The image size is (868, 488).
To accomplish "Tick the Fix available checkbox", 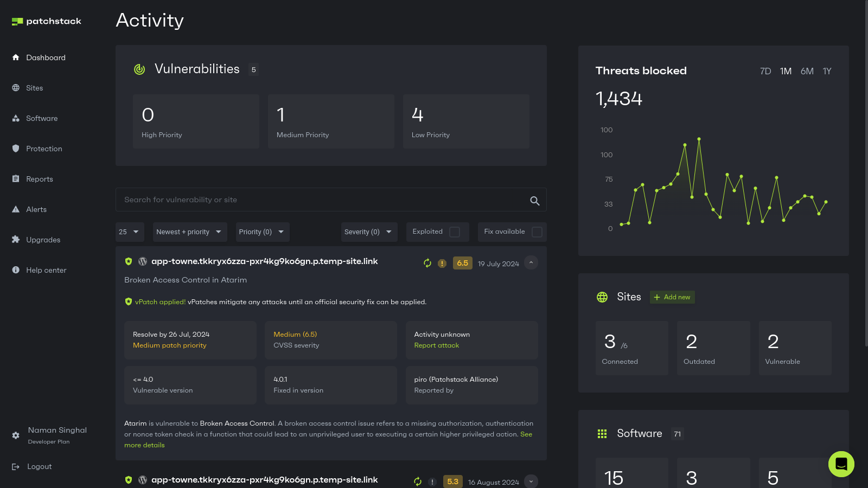I will 537,232.
